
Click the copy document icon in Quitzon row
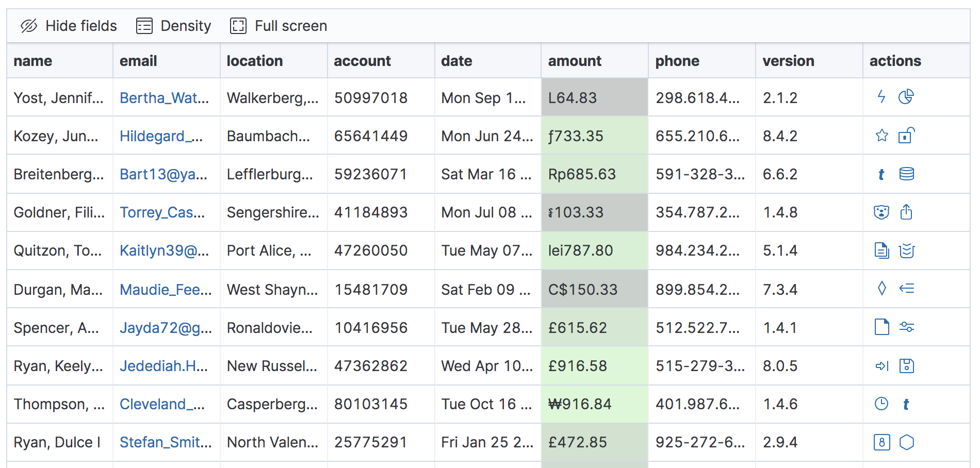pos(881,250)
